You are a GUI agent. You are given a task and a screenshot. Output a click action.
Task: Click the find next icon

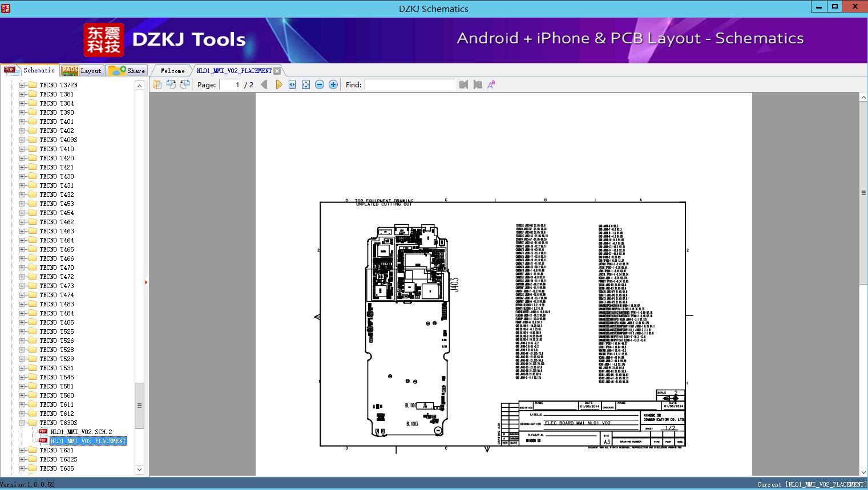coord(478,84)
